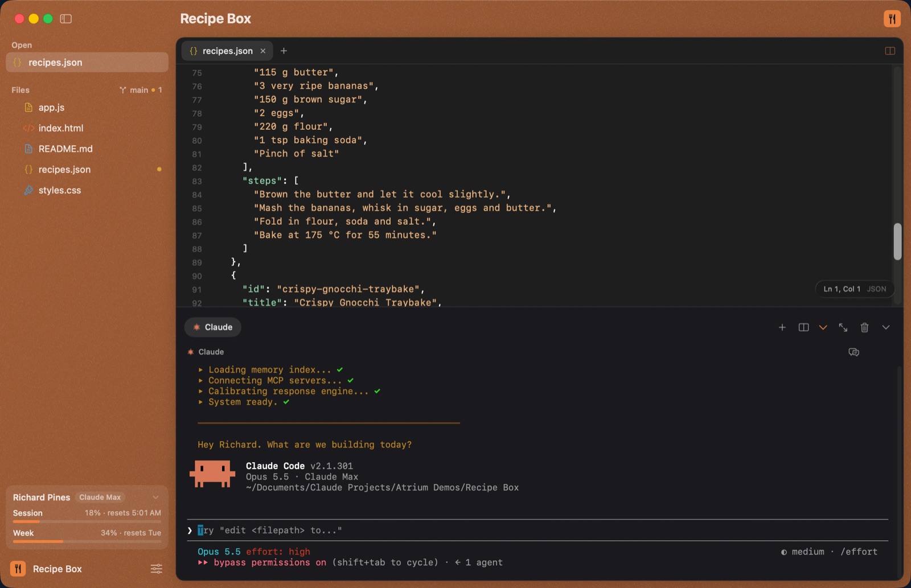911x588 pixels.
Task: Click the editor vertical scrollbar thumb
Action: point(897,241)
